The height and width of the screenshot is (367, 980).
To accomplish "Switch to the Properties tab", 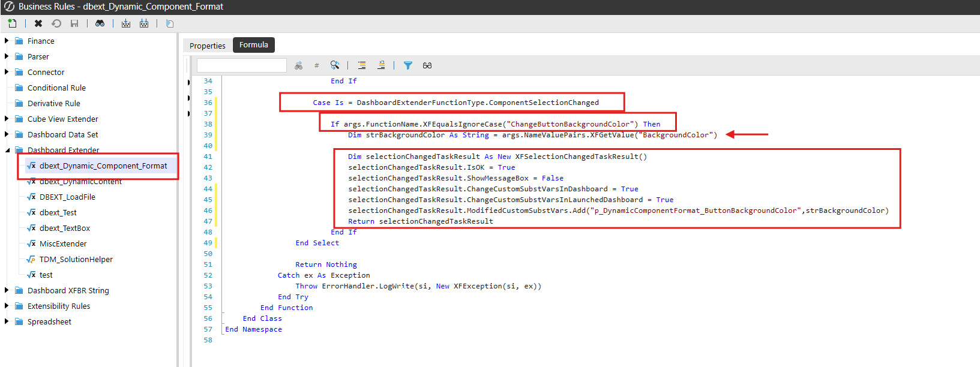I will [208, 46].
